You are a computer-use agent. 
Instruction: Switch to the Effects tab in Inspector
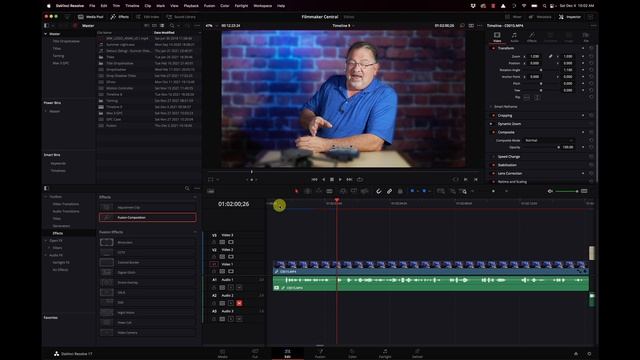tap(532, 37)
